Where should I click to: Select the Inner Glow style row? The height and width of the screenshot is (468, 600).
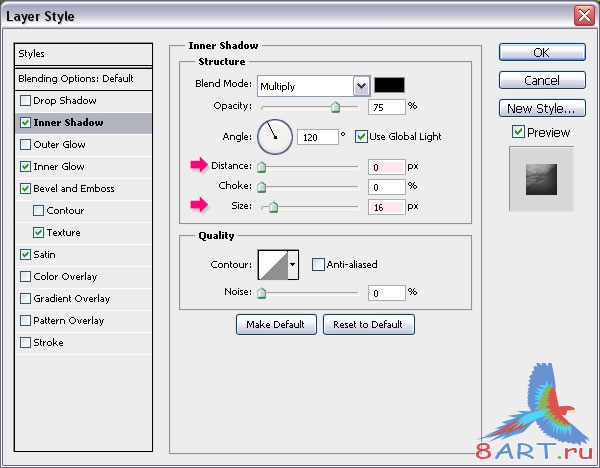tap(83, 166)
